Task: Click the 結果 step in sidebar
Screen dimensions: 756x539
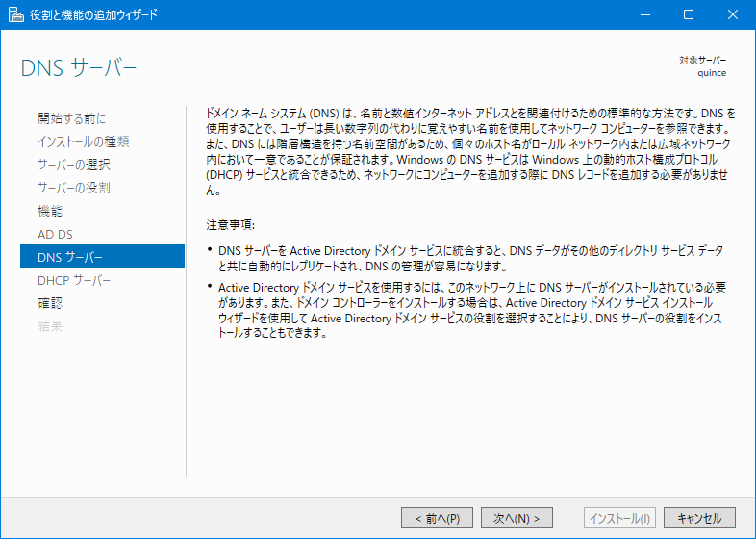Action: [x=50, y=326]
